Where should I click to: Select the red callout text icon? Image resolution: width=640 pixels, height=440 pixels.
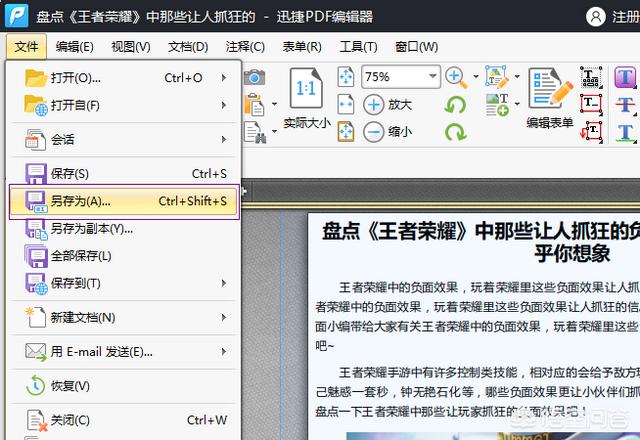591,131
